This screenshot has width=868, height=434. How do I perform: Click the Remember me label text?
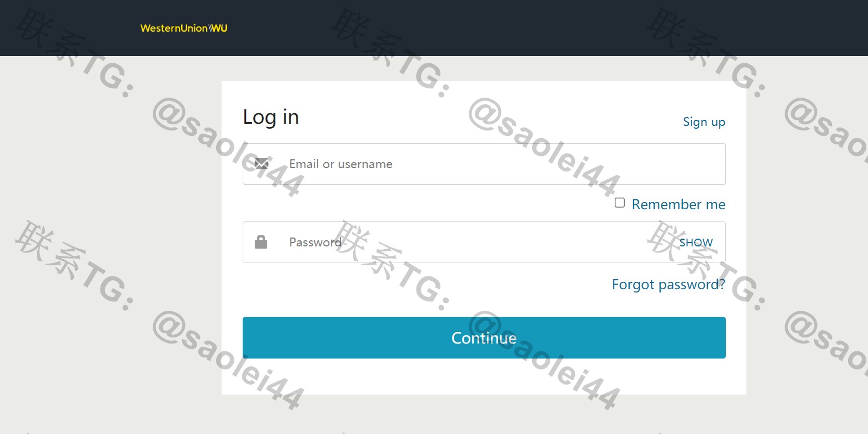(679, 204)
